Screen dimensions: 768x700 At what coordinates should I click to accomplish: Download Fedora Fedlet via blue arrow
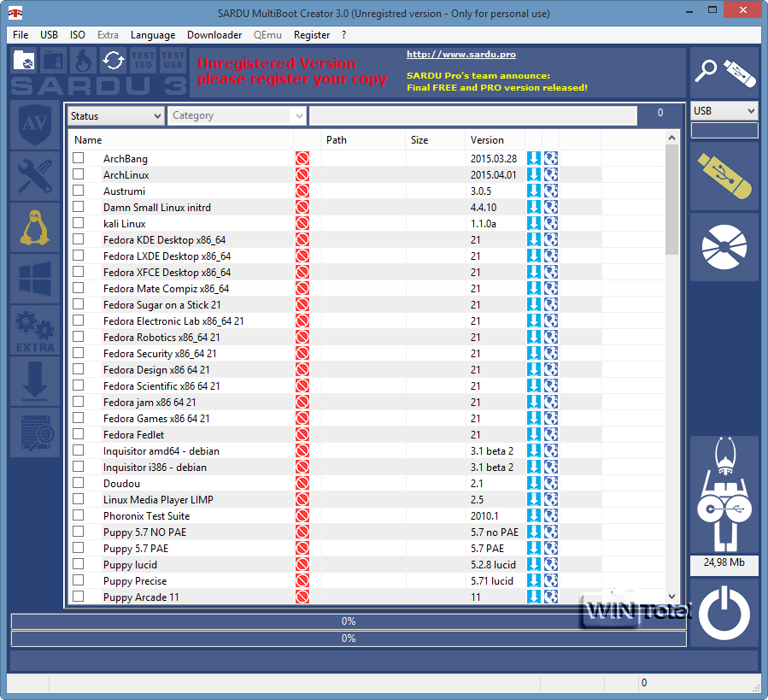click(533, 434)
